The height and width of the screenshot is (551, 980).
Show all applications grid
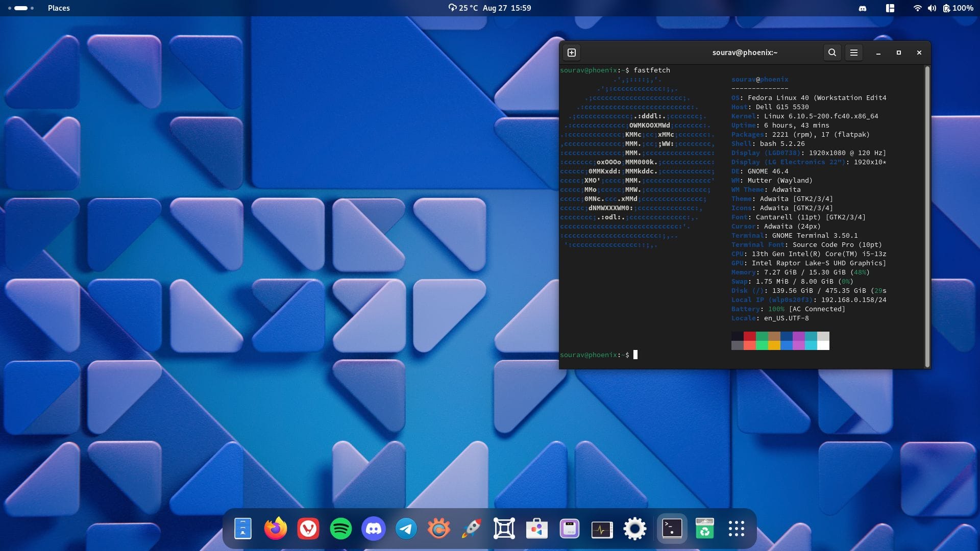(x=737, y=529)
